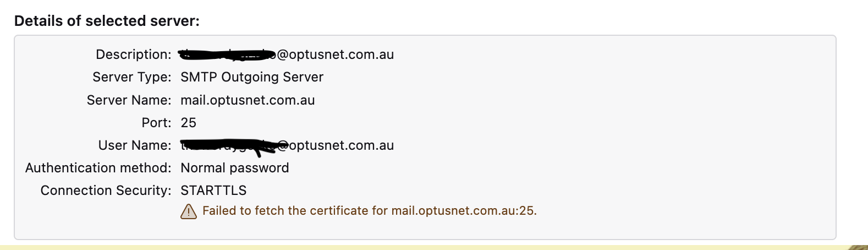868x250 pixels.
Task: Click the 'Normal password' value
Action: pos(234,168)
